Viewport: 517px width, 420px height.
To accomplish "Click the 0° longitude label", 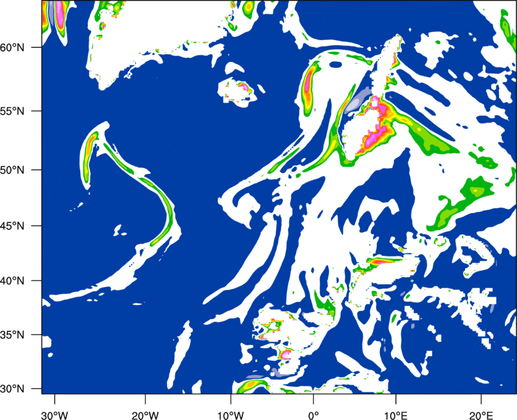I will coord(313,415).
